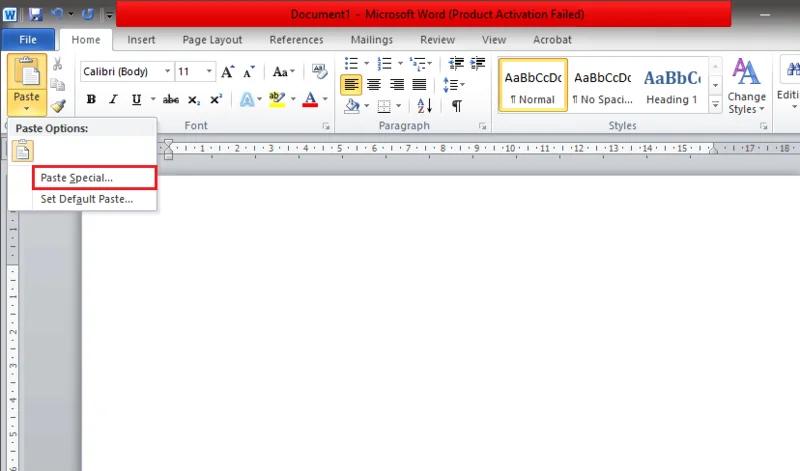The image size is (800, 471).
Task: Apply the Heading 1 style
Action: coord(672,85)
